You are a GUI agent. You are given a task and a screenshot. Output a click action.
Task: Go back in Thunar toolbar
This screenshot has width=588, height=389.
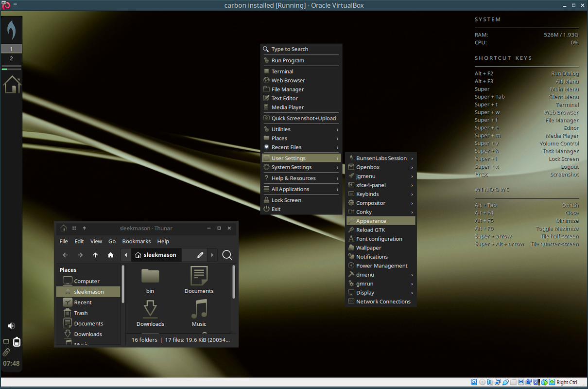pos(65,255)
